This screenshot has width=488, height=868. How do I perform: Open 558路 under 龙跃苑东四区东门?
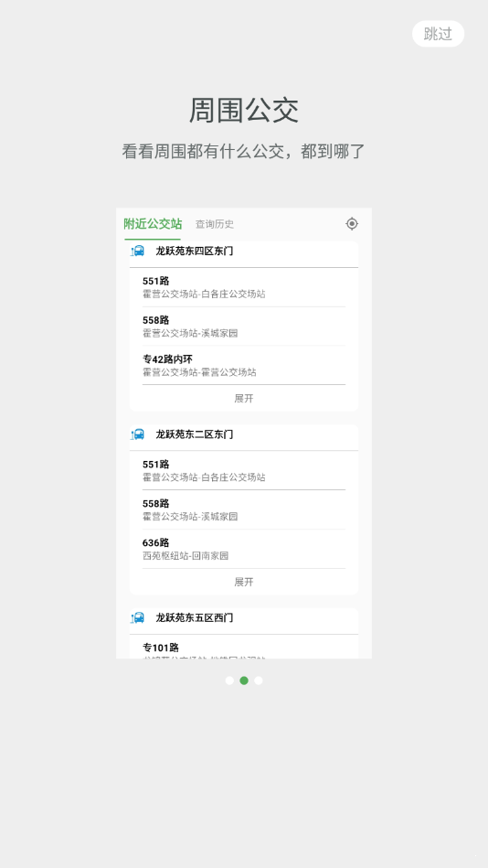[243, 327]
